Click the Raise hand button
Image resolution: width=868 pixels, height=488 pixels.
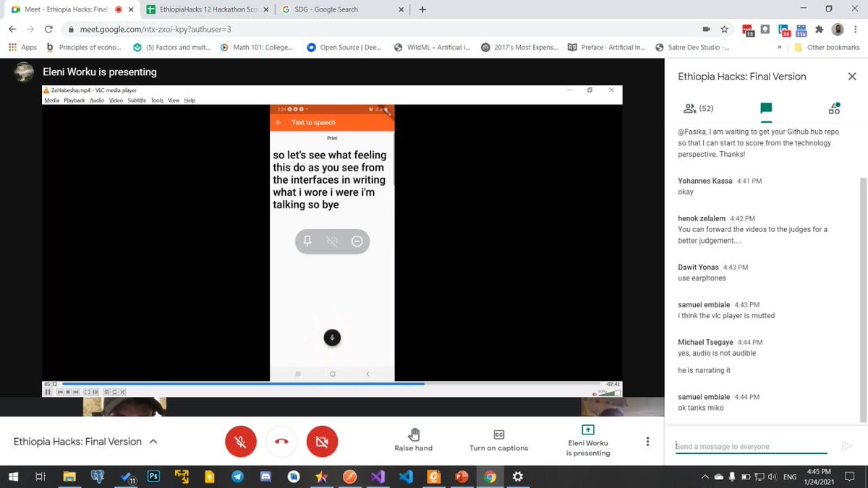pyautogui.click(x=414, y=440)
